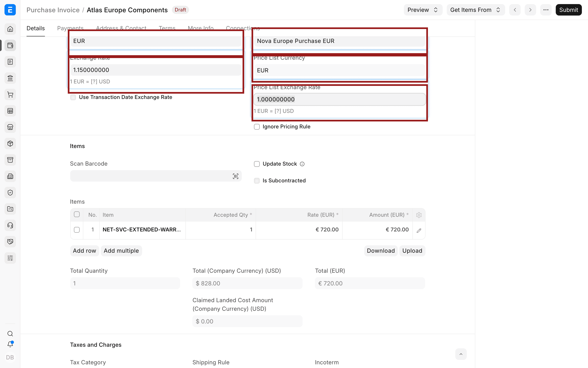Open the three-dots more actions menu
This screenshot has height=368, width=588.
click(x=546, y=10)
